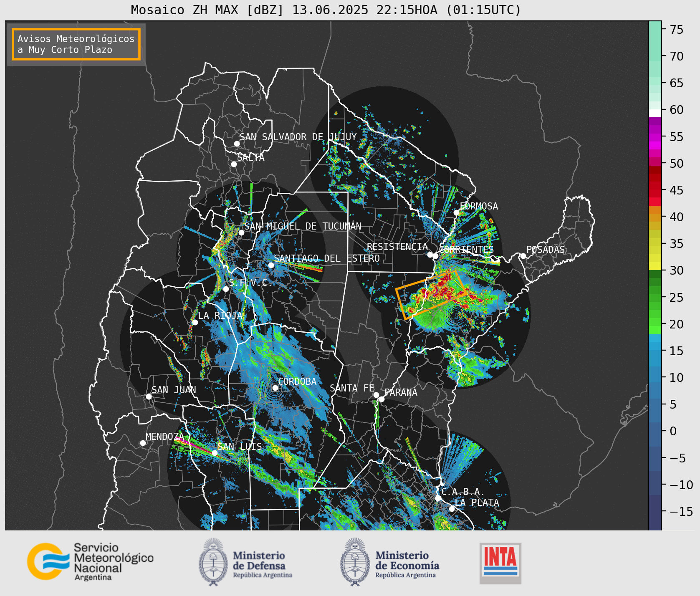
Task: Click the S.F.V.C. label
Action: [250, 283]
